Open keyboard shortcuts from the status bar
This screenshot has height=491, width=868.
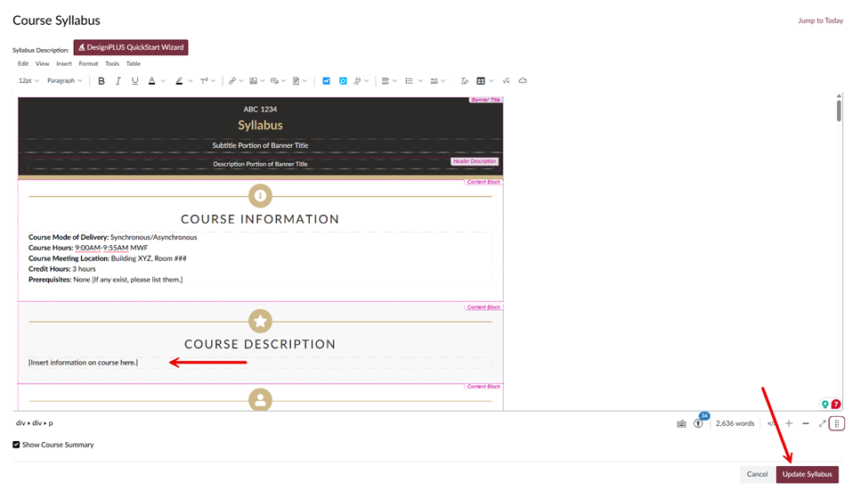(x=681, y=424)
